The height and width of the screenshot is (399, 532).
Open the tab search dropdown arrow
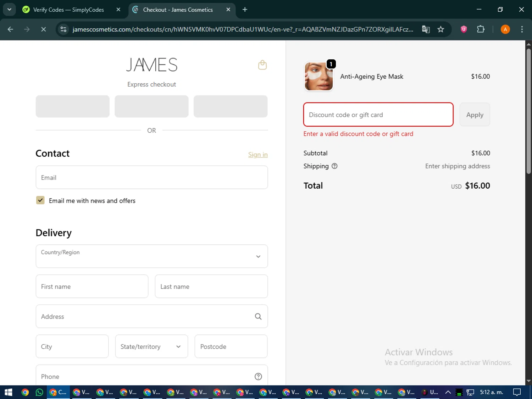[10, 10]
